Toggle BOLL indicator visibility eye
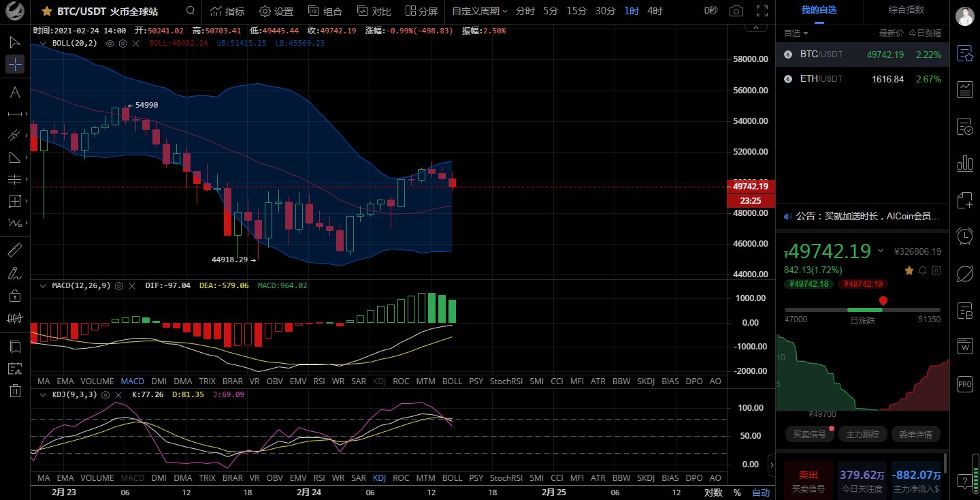This screenshot has height=500, width=980. [x=110, y=43]
